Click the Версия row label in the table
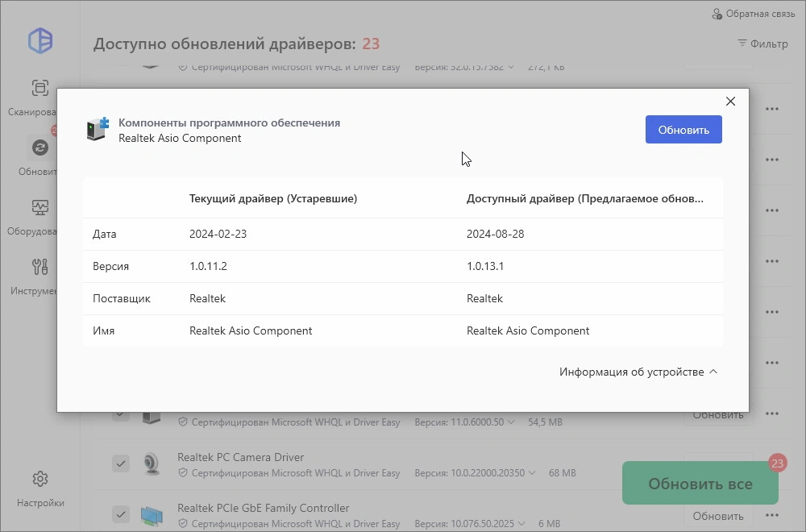The image size is (806, 532). [110, 266]
